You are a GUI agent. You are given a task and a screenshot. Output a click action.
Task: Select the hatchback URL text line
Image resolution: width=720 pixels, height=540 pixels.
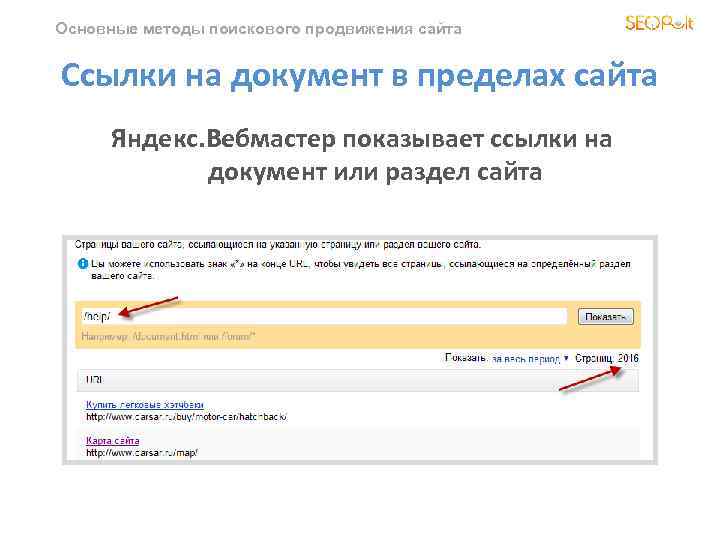pyautogui.click(x=187, y=417)
